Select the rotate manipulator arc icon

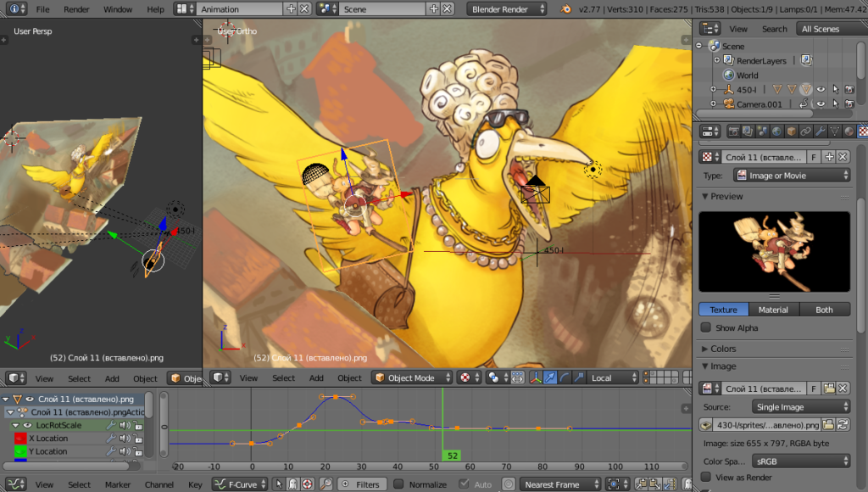coord(564,377)
